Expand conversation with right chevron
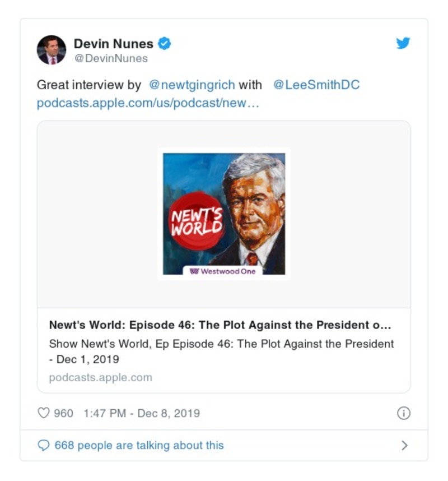 click(x=404, y=445)
